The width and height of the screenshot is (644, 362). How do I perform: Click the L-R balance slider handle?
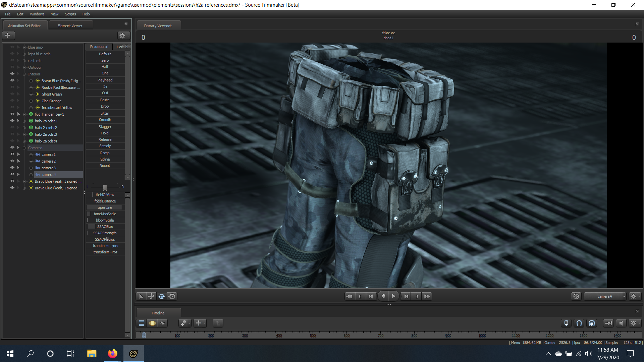coord(105,187)
